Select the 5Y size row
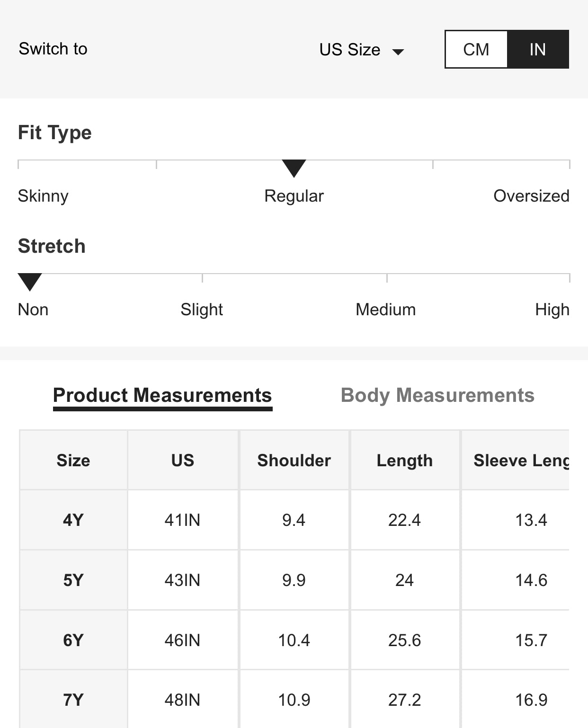588x728 pixels. [x=294, y=580]
